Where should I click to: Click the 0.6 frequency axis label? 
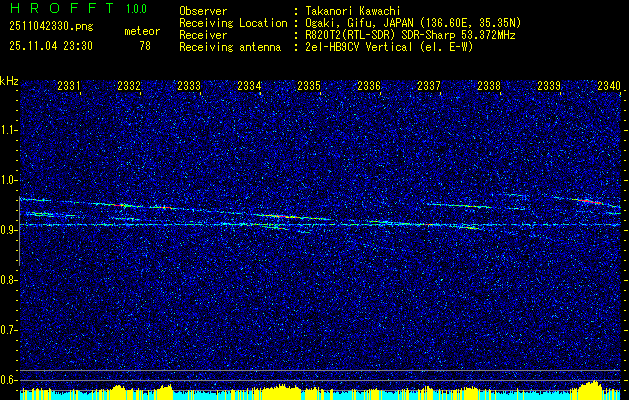pos(9,380)
